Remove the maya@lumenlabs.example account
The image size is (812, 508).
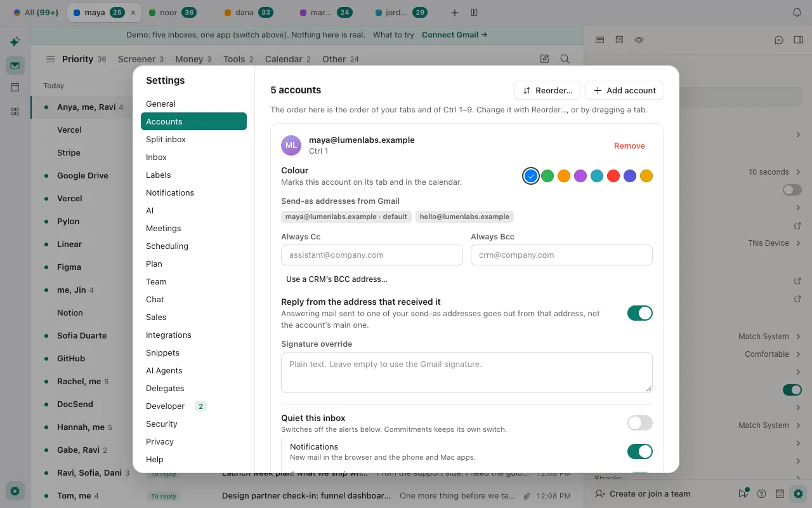coord(629,145)
